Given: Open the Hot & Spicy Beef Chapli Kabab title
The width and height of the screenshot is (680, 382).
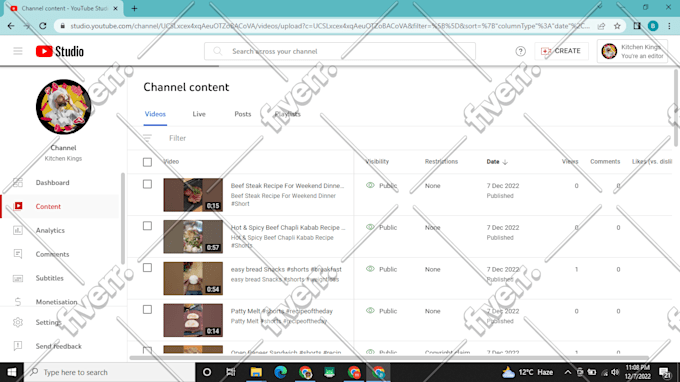Looking at the screenshot, I should [288, 227].
